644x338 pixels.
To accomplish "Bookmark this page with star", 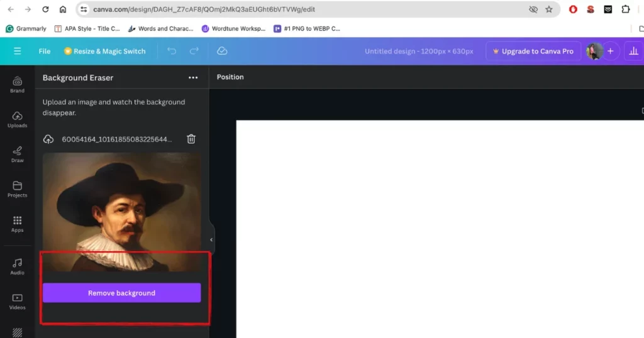I will [549, 9].
